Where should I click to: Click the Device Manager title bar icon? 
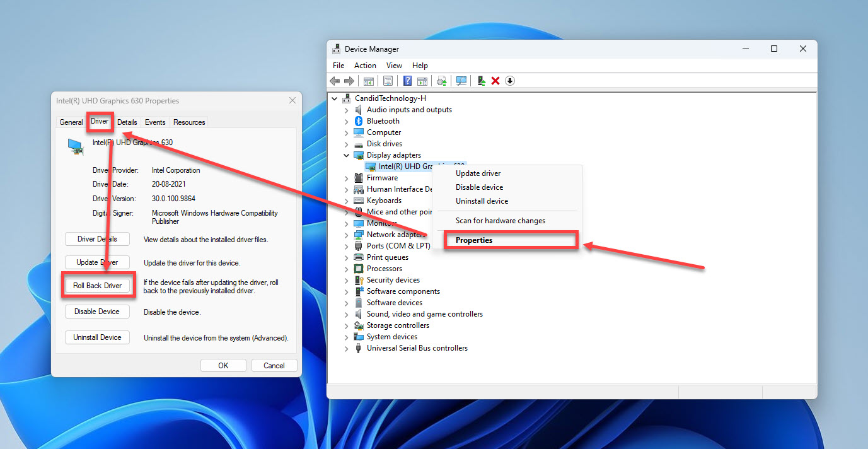coord(336,49)
